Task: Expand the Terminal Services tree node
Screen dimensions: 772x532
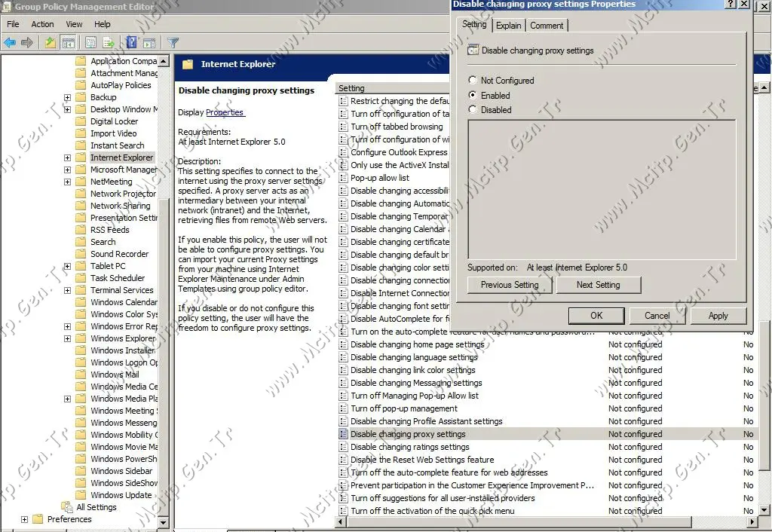Action: 67,290
